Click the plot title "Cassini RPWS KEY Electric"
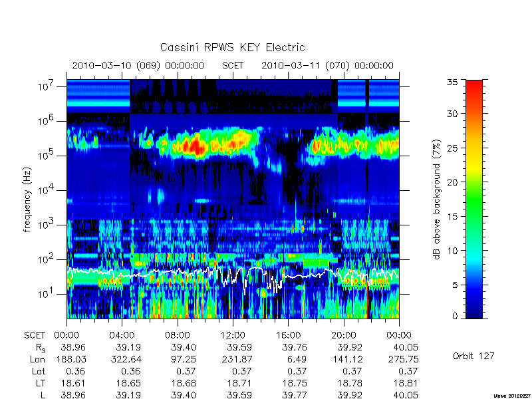Screen dimensions: 532x399 232,47
